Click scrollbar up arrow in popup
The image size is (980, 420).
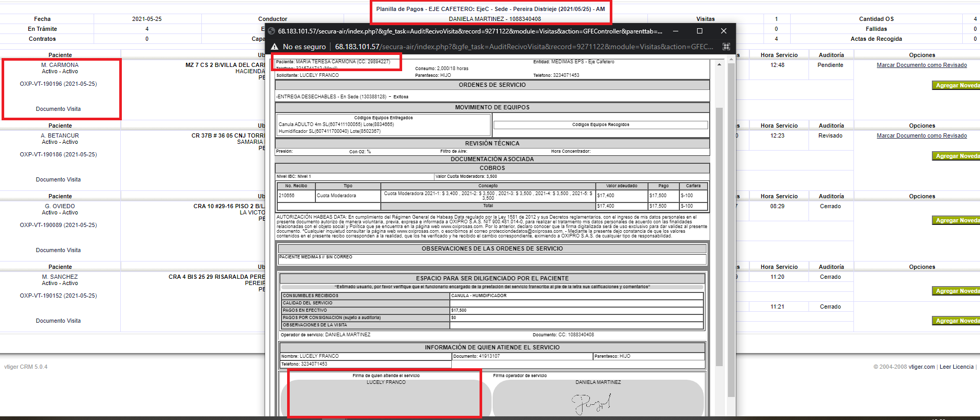tap(719, 64)
